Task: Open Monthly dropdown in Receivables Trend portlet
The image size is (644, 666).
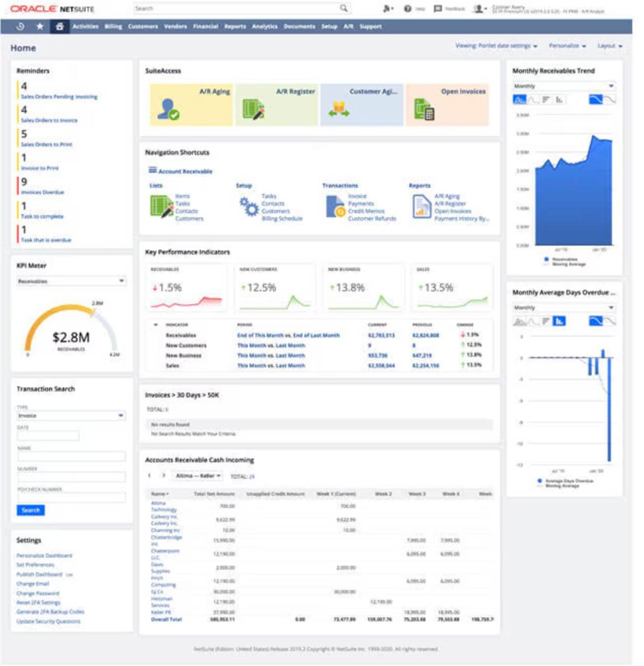Action: [x=564, y=86]
